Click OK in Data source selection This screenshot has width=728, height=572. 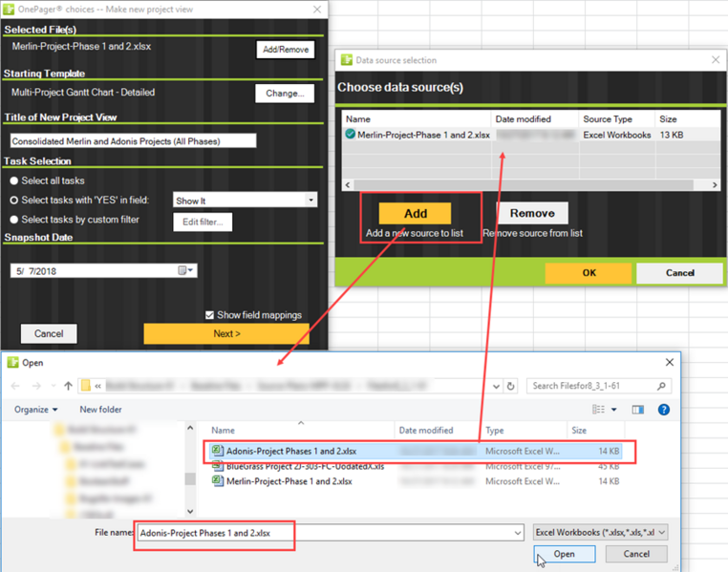point(589,273)
